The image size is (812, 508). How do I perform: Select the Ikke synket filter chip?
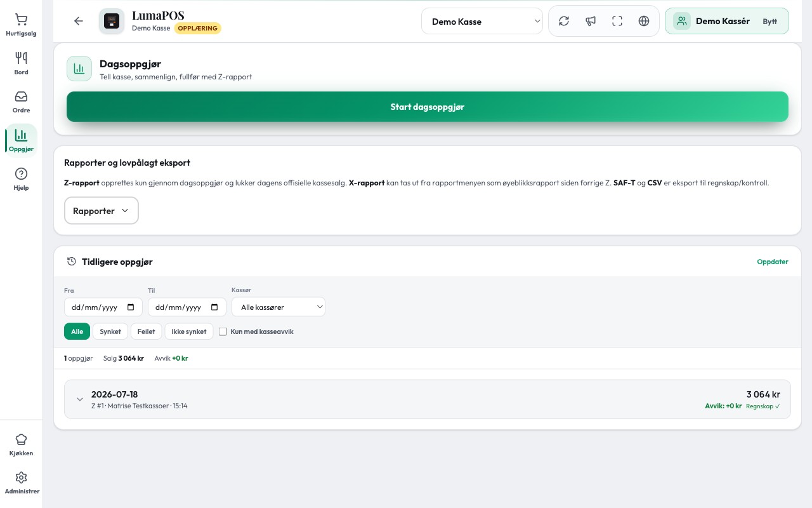(x=189, y=331)
